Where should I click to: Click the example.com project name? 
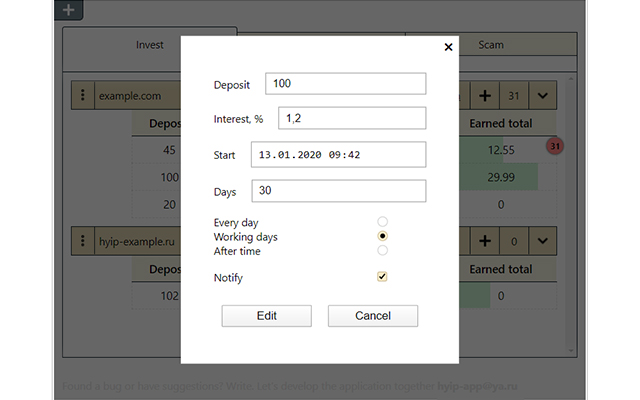point(130,96)
